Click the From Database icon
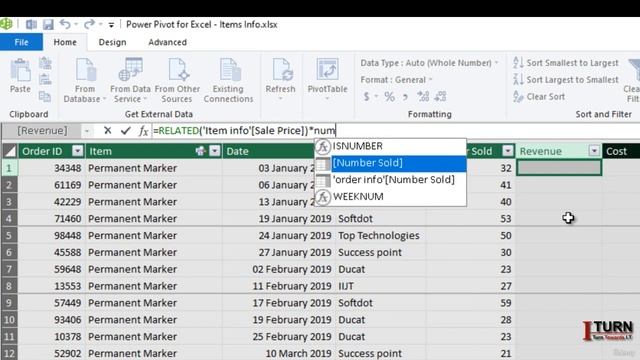640x360 pixels. tap(86, 70)
